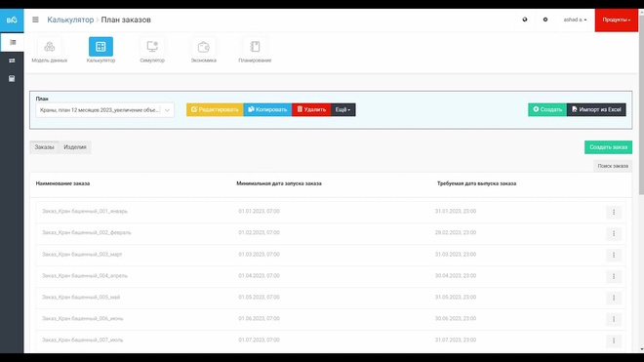Open the ashad a. user menu
Image resolution: width=644 pixels, height=362 pixels.
pos(575,20)
